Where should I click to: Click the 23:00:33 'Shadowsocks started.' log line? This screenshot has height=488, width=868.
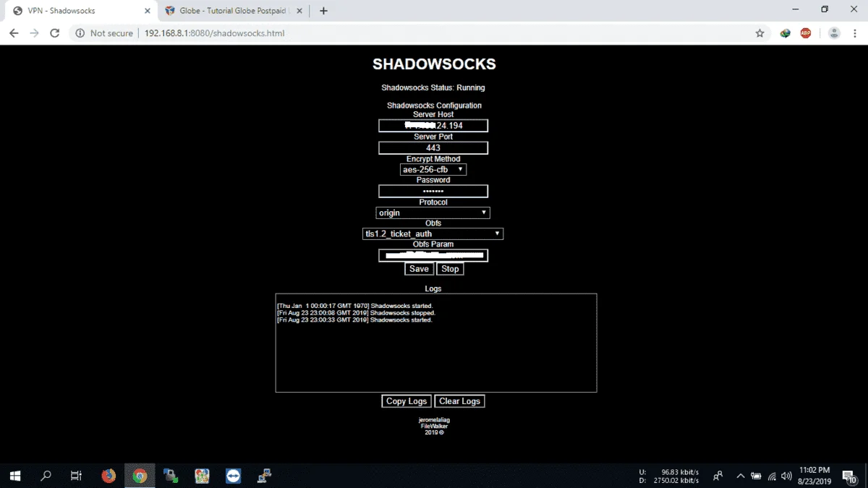(354, 320)
